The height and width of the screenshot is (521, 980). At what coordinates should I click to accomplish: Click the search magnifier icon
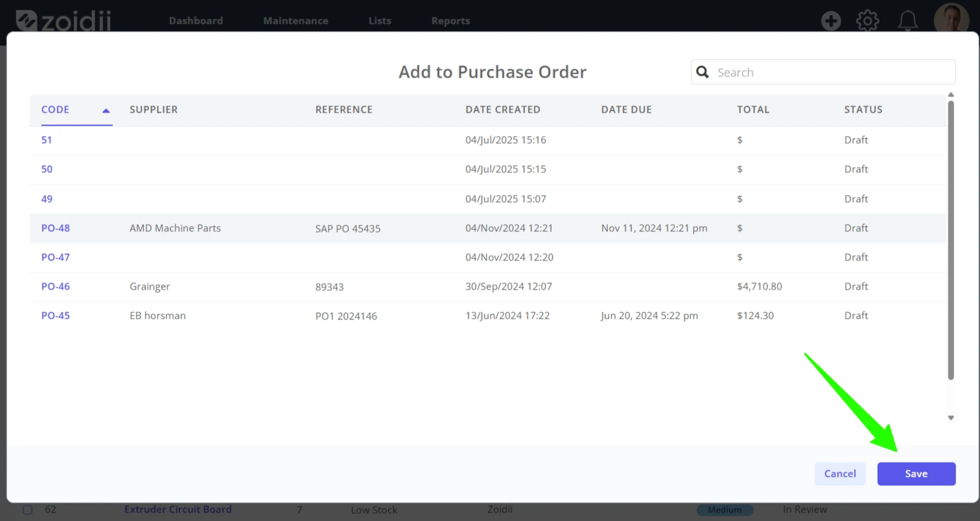702,72
